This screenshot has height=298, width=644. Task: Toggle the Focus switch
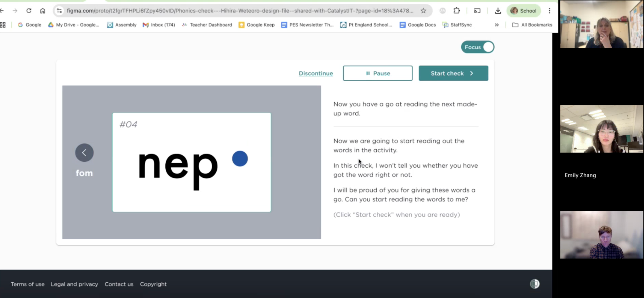pos(477,47)
